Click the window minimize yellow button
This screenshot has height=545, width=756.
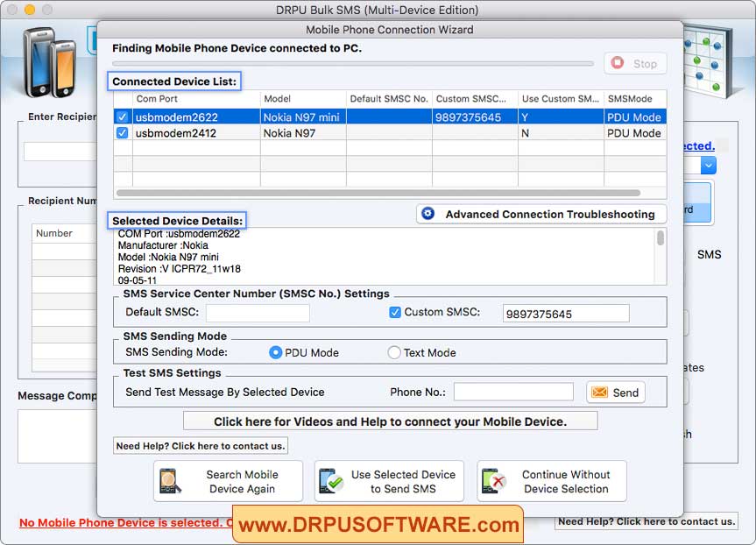[x=30, y=10]
